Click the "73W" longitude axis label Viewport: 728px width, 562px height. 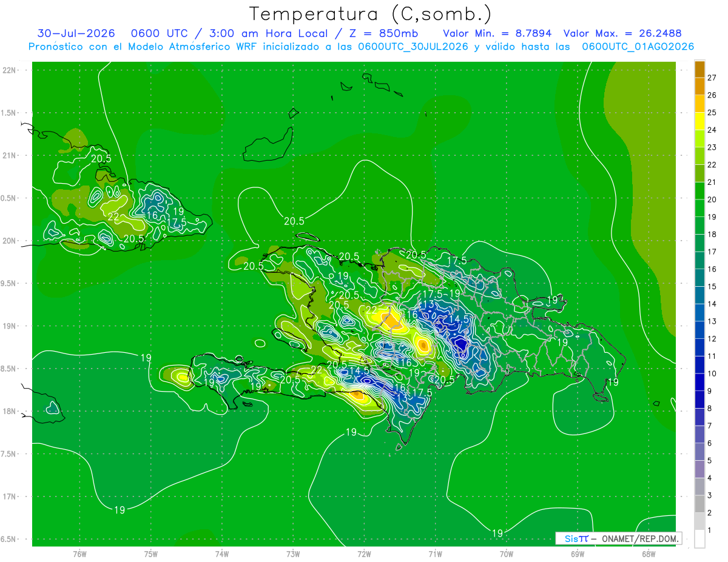click(x=293, y=554)
